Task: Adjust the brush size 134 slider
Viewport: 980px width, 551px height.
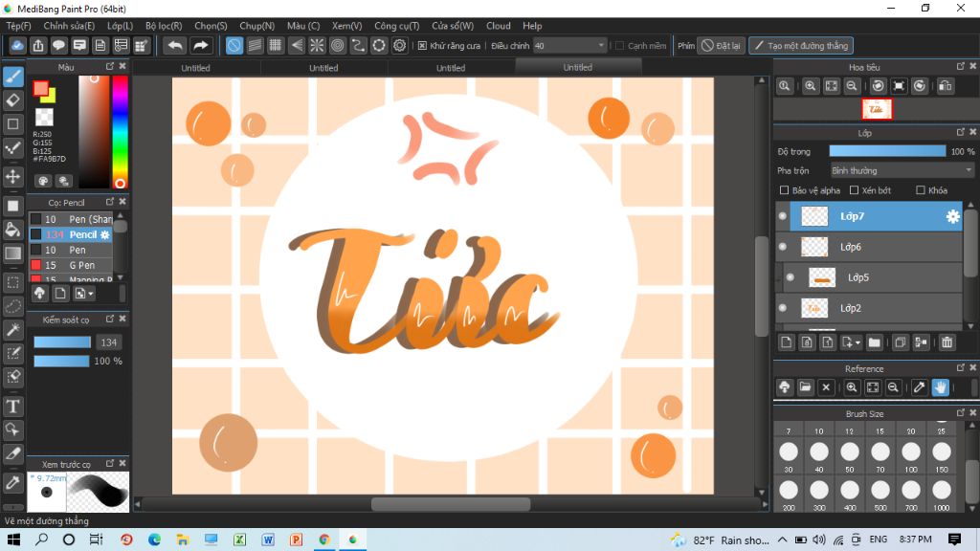Action: pyautogui.click(x=62, y=342)
